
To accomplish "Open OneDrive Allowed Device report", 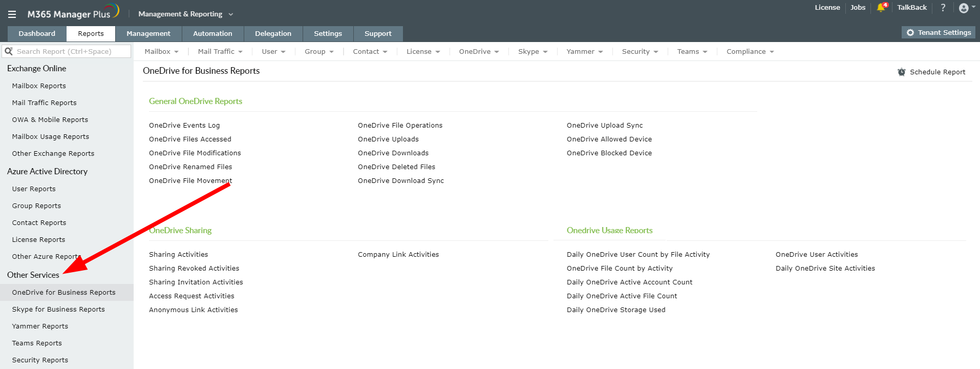I will pyautogui.click(x=609, y=139).
